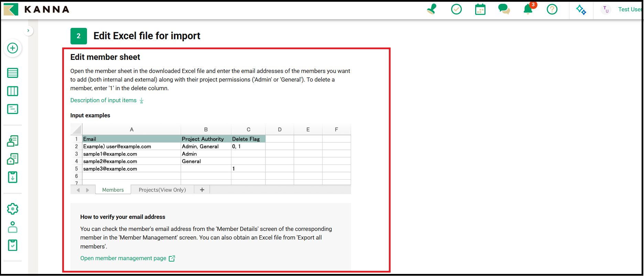644x276 pixels.
Task: Click the 'Description of input items' link
Action: pyautogui.click(x=103, y=100)
